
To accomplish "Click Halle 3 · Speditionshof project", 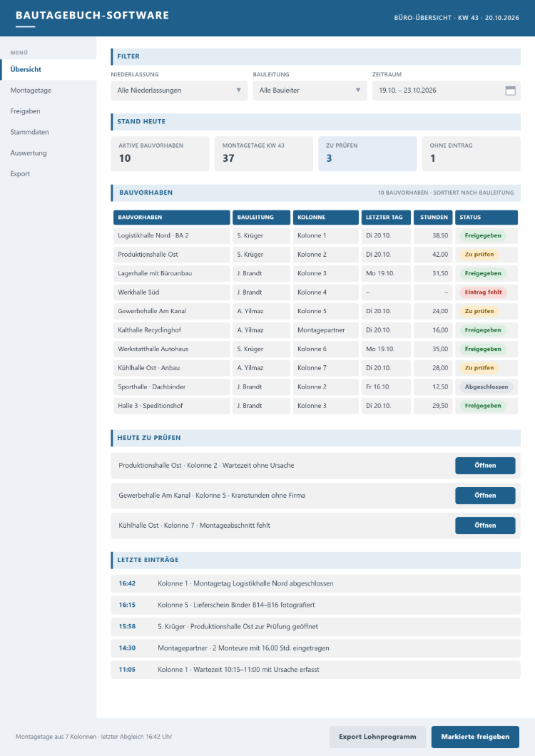I will pyautogui.click(x=172, y=406).
